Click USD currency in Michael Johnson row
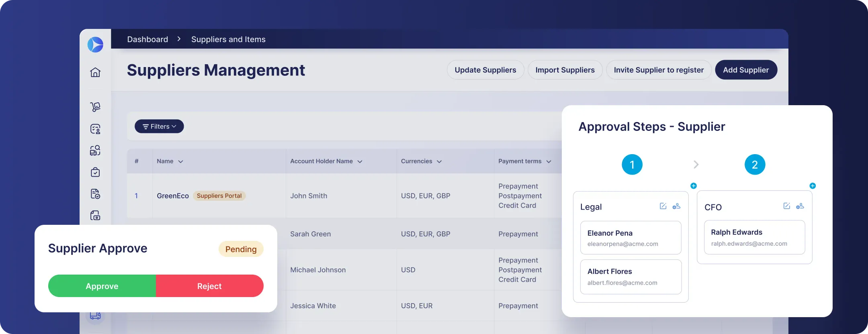The image size is (868, 334). (408, 270)
